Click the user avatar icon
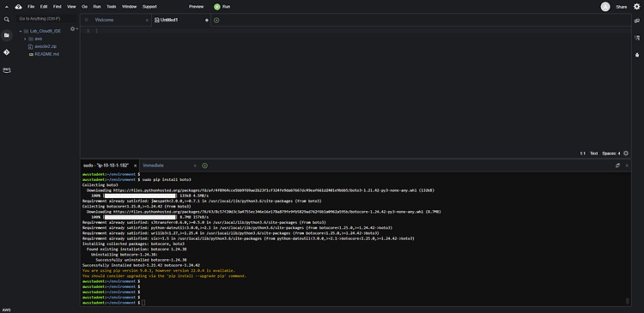The width and height of the screenshot is (644, 313). (605, 7)
